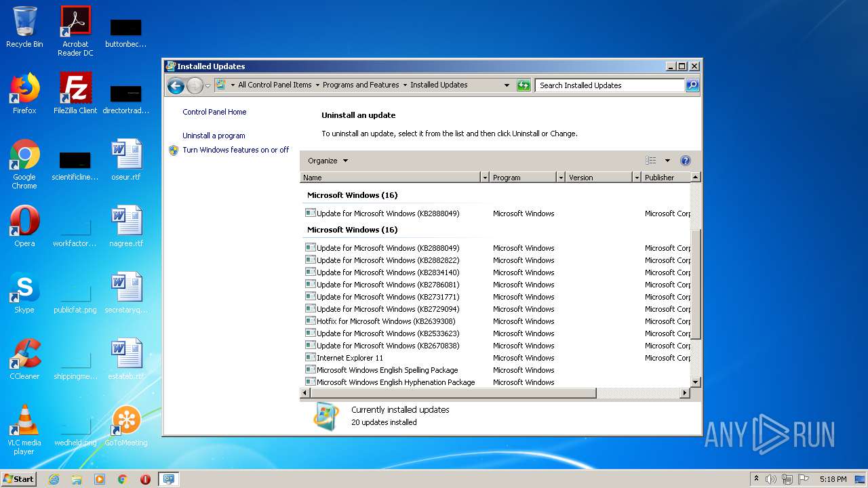Show hidden tray icons arrow
Image resolution: width=868 pixels, height=488 pixels.
tap(756, 479)
